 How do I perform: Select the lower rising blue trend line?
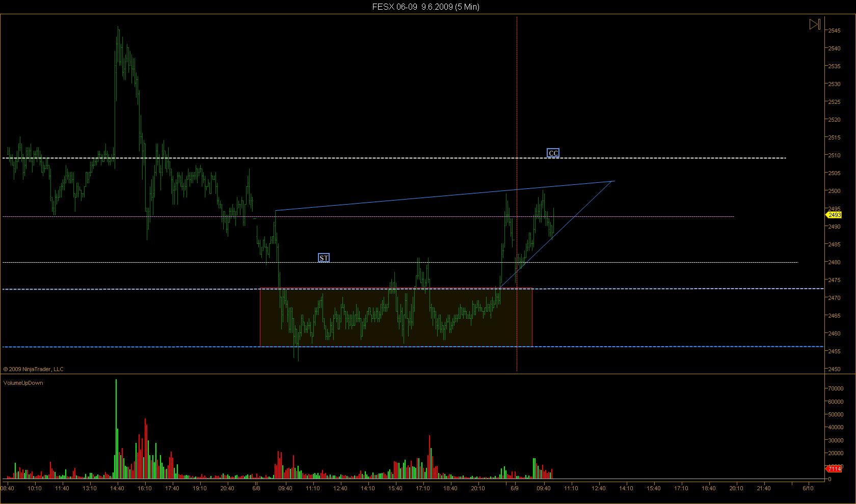pos(557,234)
